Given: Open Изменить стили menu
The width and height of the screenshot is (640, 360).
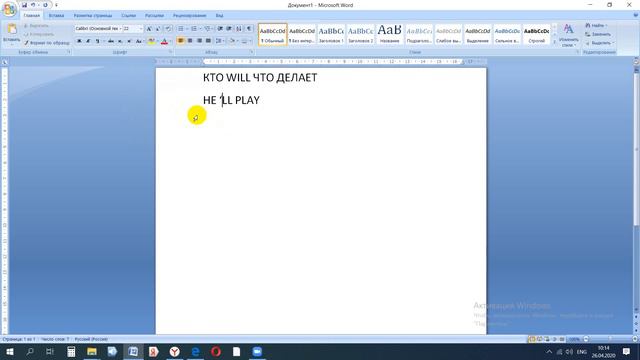Looking at the screenshot, I should (569, 35).
